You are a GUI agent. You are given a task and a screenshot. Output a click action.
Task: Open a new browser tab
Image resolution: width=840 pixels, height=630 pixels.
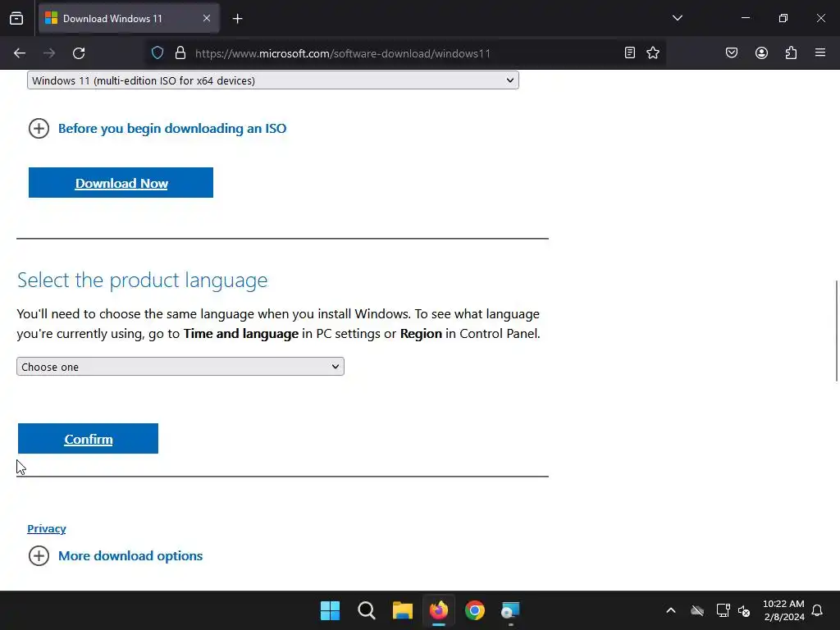[x=237, y=19]
